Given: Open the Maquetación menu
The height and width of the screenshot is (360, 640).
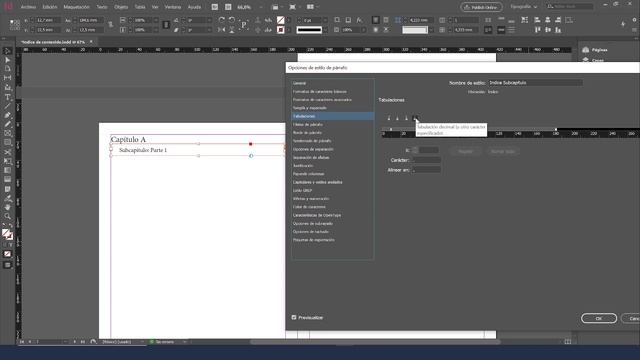Looking at the screenshot, I should pos(76,7).
